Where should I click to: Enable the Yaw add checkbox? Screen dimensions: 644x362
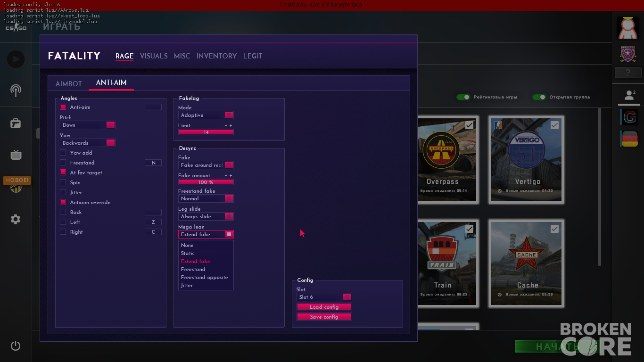[63, 153]
